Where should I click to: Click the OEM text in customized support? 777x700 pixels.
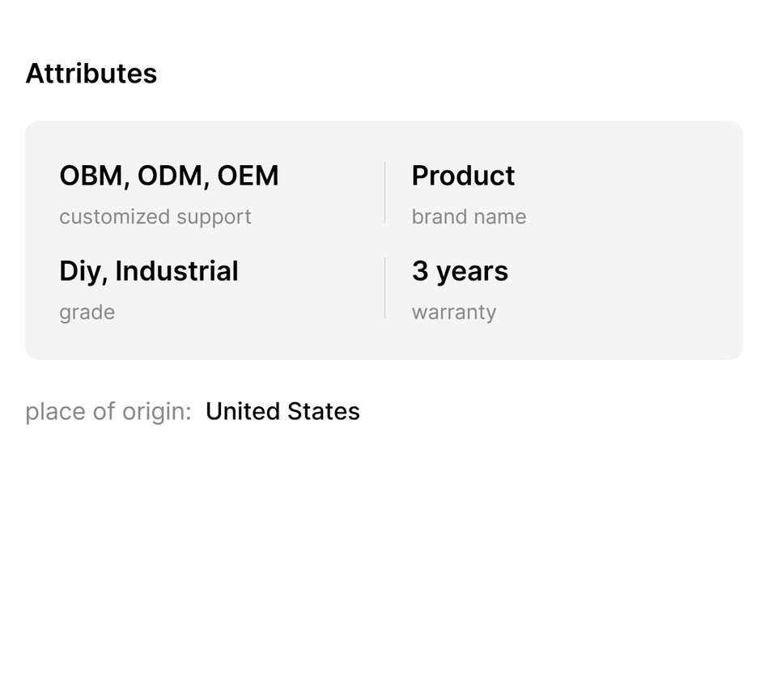[x=248, y=176]
